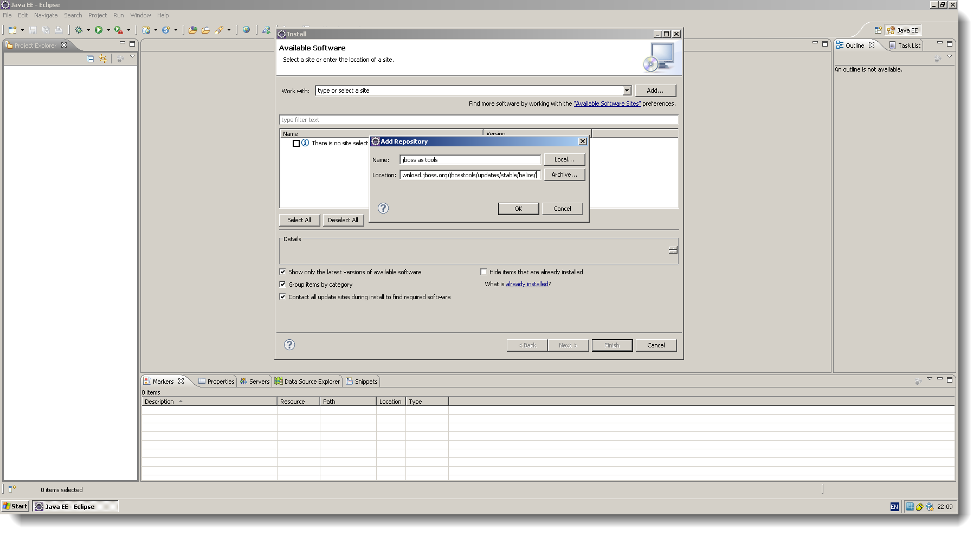The width and height of the screenshot is (980, 536).
Task: Open the Navigate menu
Action: [46, 15]
